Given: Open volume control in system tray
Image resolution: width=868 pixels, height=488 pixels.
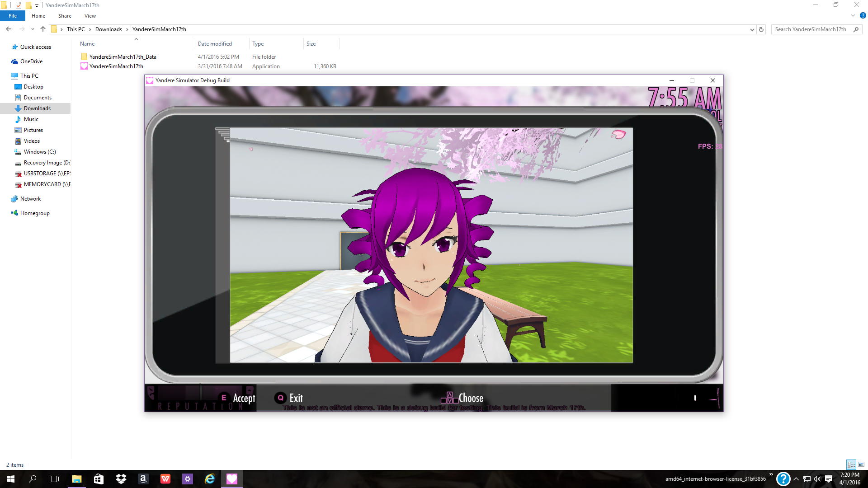Looking at the screenshot, I should click(817, 479).
